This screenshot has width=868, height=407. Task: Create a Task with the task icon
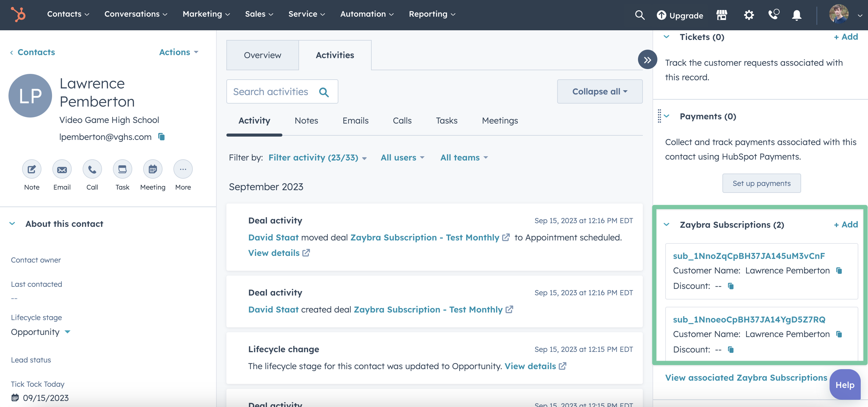122,169
